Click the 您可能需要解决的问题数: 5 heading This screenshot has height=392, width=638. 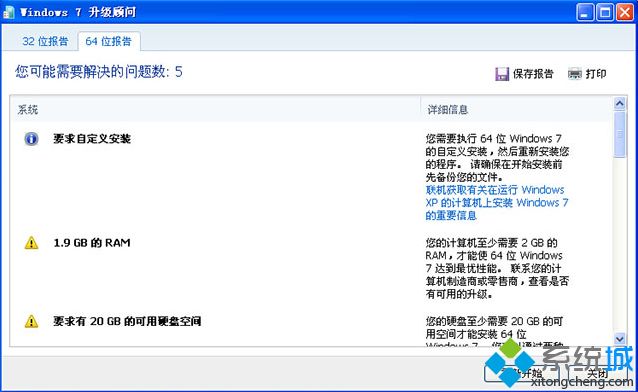pos(99,72)
